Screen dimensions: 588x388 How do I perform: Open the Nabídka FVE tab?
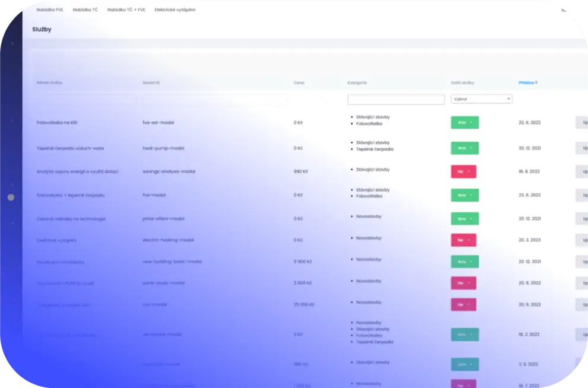[x=50, y=9]
